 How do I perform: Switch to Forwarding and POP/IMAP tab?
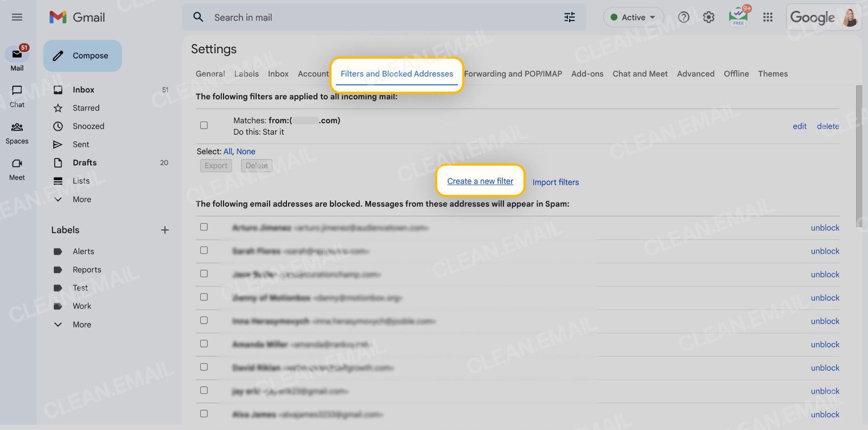(x=513, y=74)
